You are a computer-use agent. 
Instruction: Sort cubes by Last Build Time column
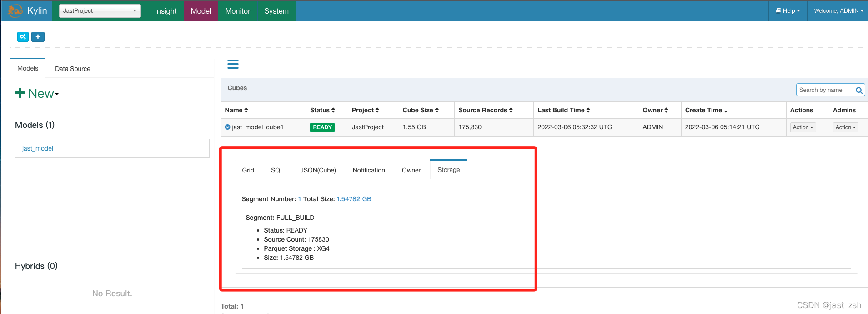pos(564,110)
